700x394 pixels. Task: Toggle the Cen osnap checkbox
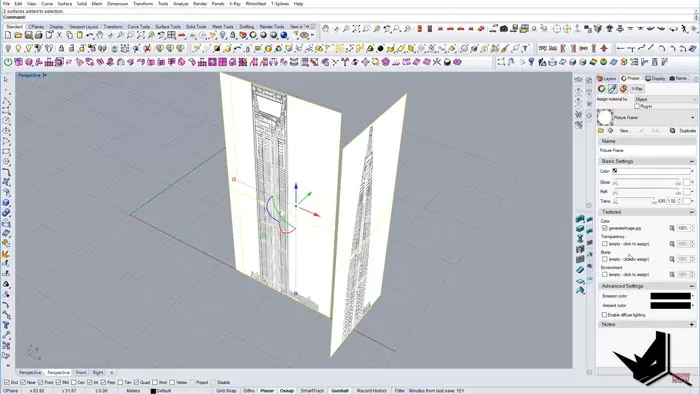coord(74,382)
